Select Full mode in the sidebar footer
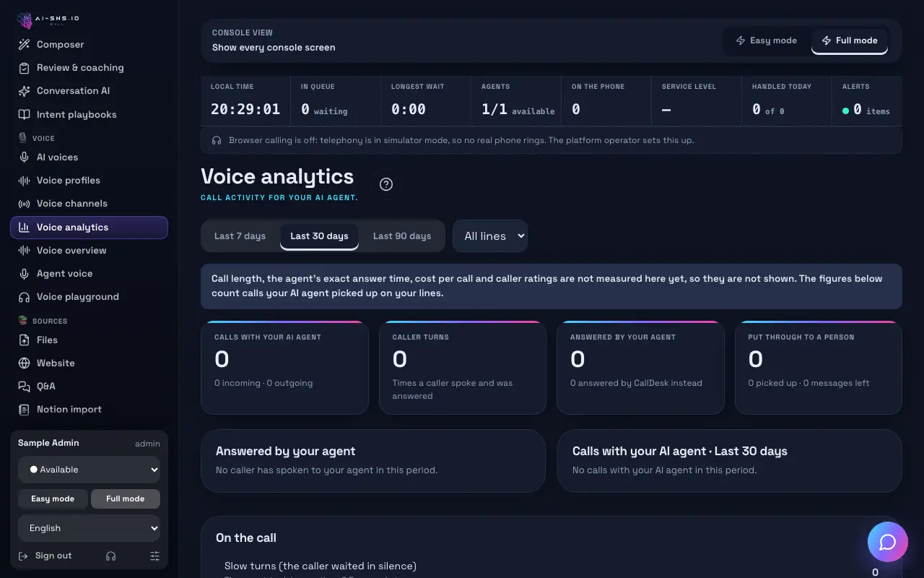 125,499
